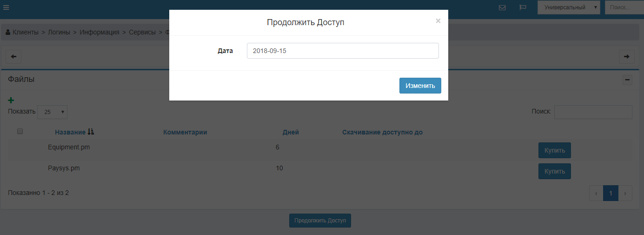Open the envelope messages icon
The height and width of the screenshot is (235, 644).
[x=502, y=7]
